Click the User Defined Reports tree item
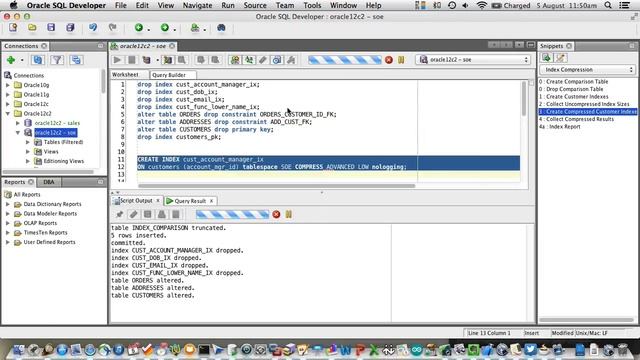The height and width of the screenshot is (360, 640). [x=49, y=242]
